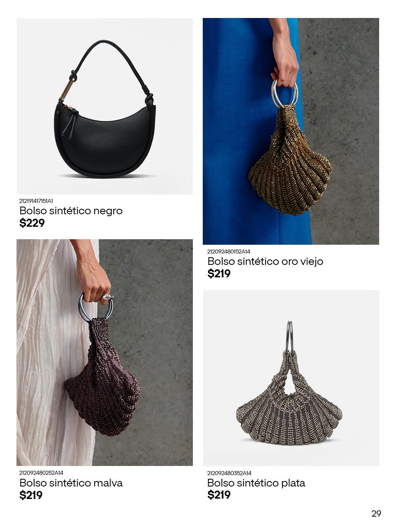Image resolution: width=396 pixels, height=532 pixels.
Task: Click page number 29
Action: (377, 514)
